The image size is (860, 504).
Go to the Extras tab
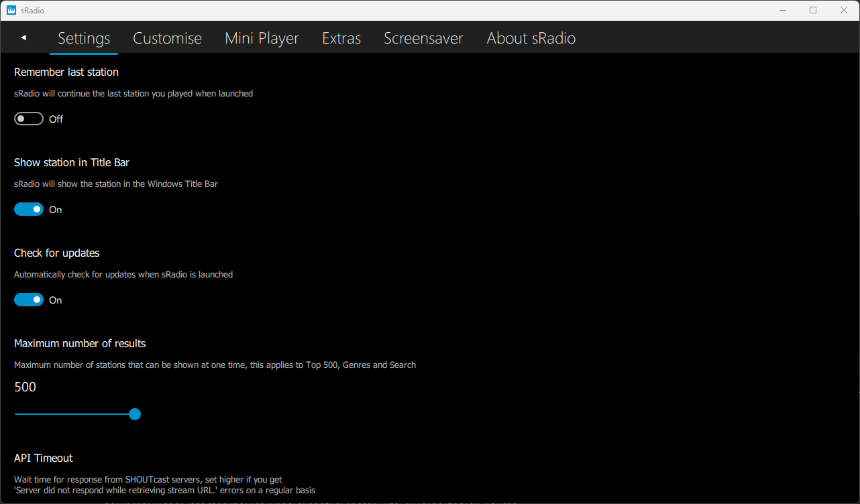(x=341, y=38)
